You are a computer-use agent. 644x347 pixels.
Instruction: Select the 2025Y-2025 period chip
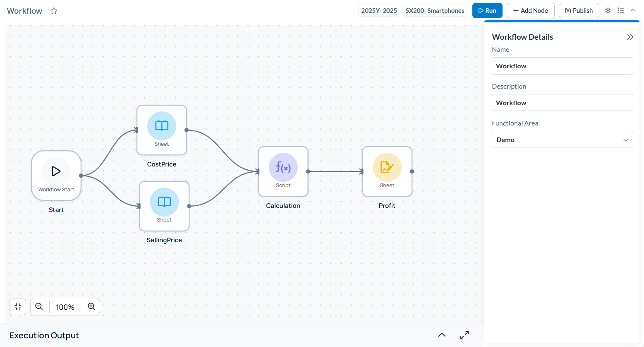(379, 10)
